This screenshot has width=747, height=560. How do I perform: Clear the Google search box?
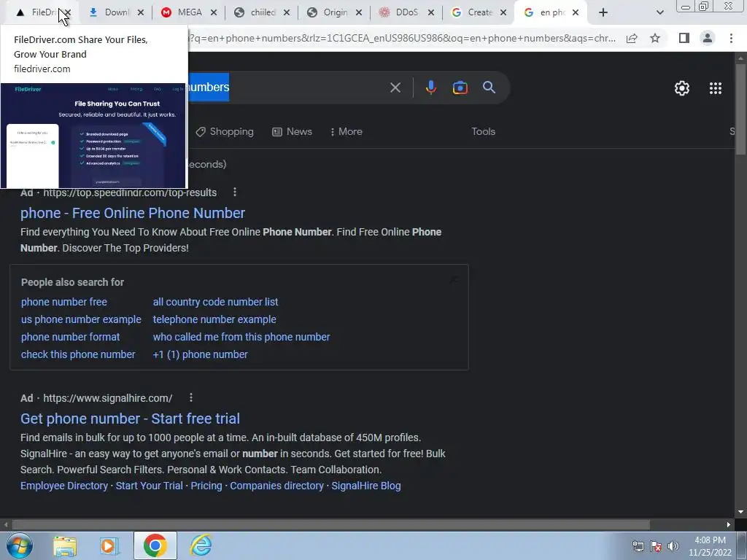coord(395,87)
